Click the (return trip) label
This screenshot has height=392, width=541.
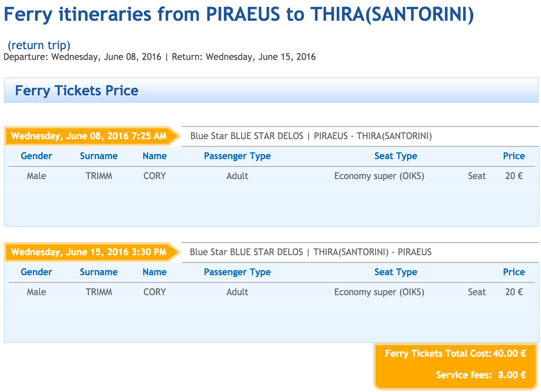pyautogui.click(x=39, y=45)
